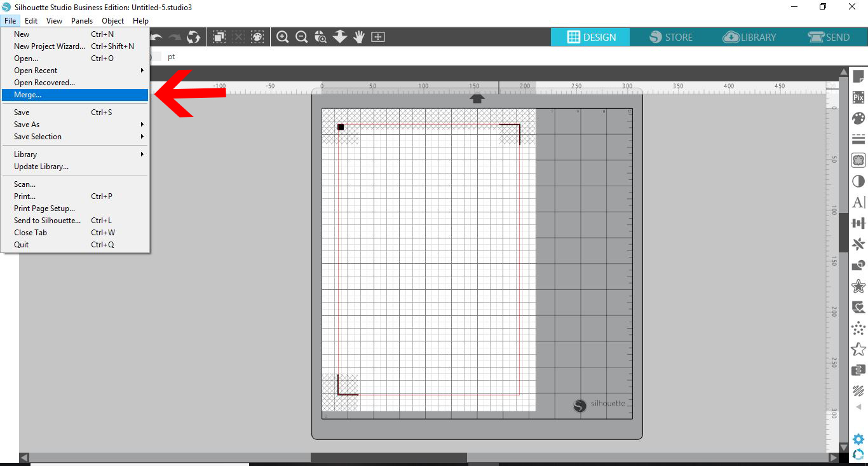
Task: Choose Open... from the File menu
Action: point(74,58)
